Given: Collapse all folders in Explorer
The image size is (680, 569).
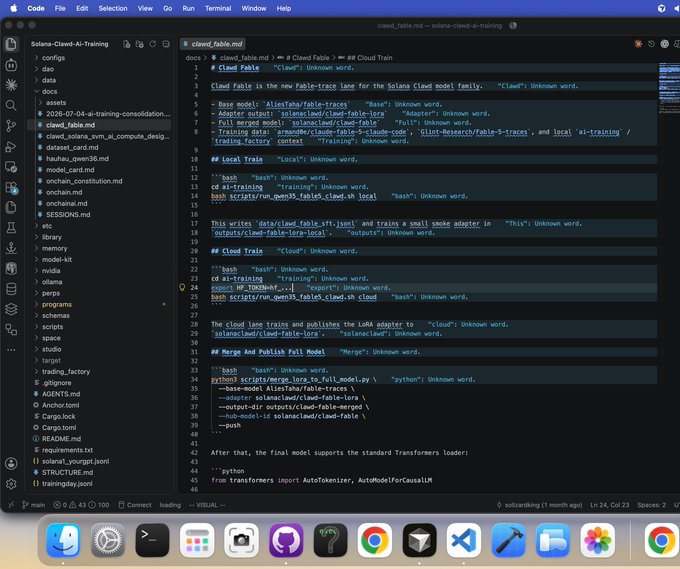Looking at the screenshot, I should [166, 44].
